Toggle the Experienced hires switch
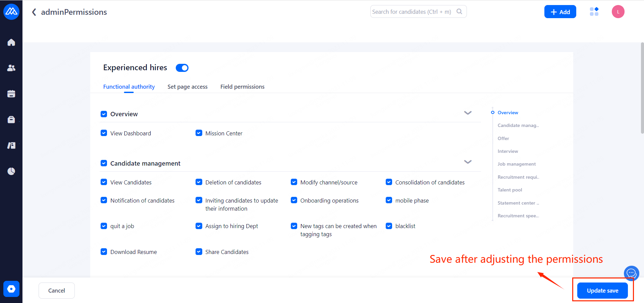The image size is (644, 303). (182, 68)
